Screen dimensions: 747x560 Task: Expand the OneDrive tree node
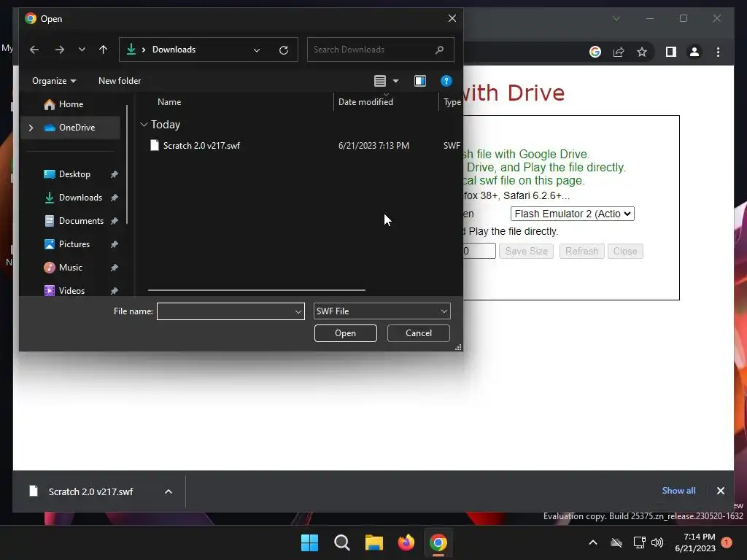point(31,128)
